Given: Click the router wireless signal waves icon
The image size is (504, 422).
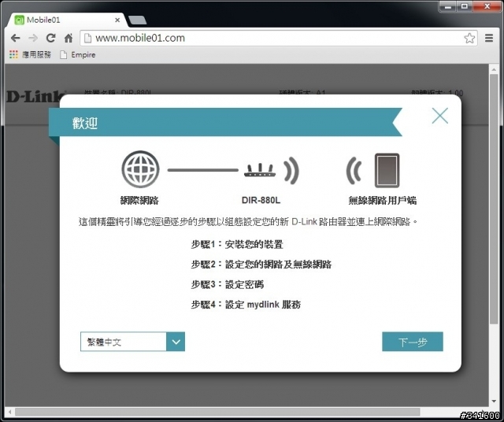Looking at the screenshot, I should 291,170.
